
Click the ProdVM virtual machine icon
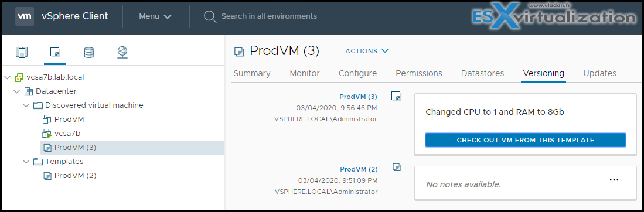point(47,119)
